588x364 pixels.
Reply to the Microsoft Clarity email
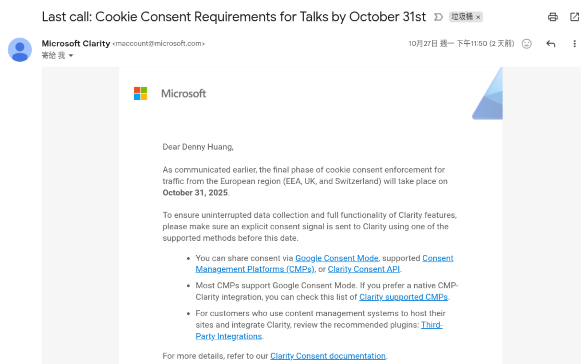tap(550, 44)
